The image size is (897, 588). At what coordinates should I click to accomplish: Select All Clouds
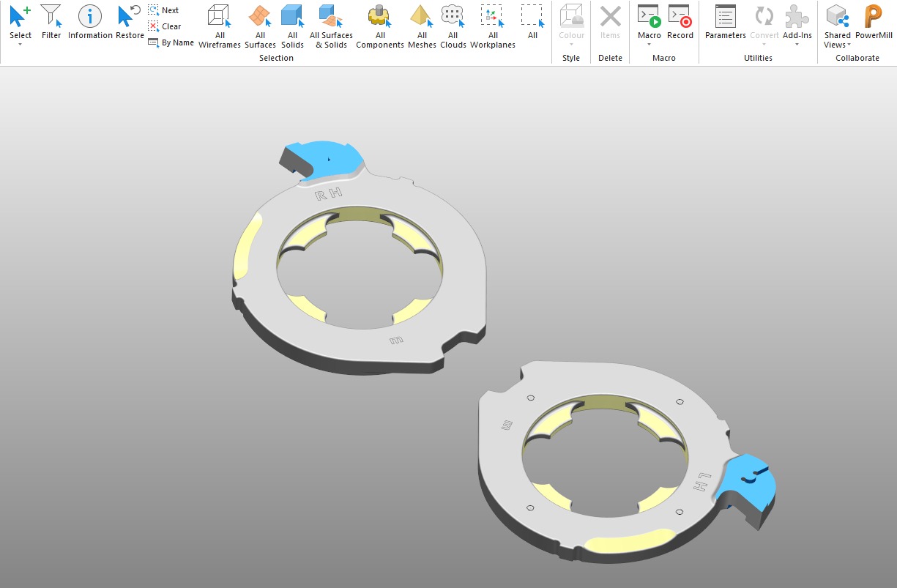tap(453, 26)
